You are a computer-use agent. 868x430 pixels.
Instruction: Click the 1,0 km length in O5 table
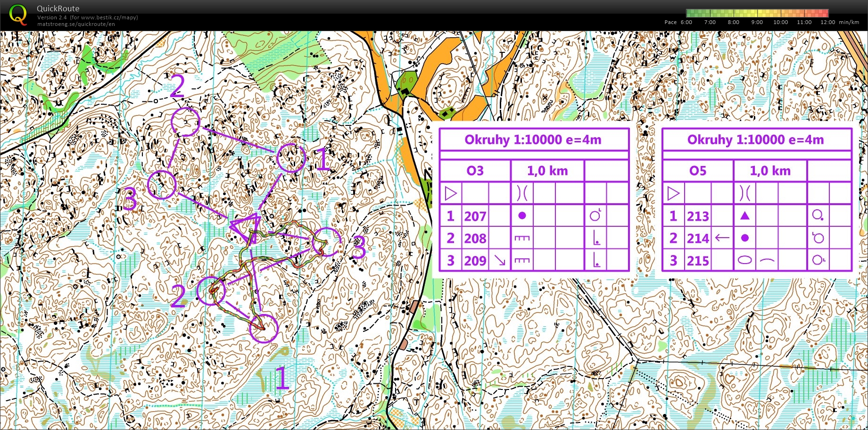pos(770,171)
